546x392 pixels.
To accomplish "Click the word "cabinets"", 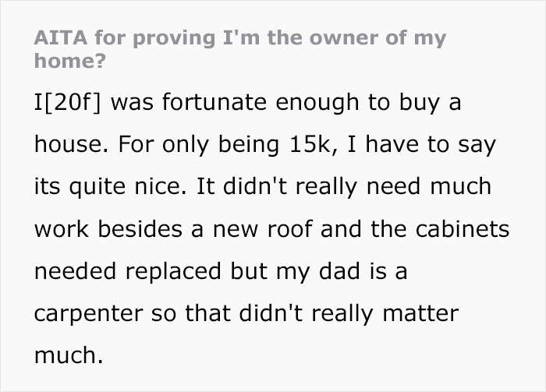I will (x=463, y=229).
